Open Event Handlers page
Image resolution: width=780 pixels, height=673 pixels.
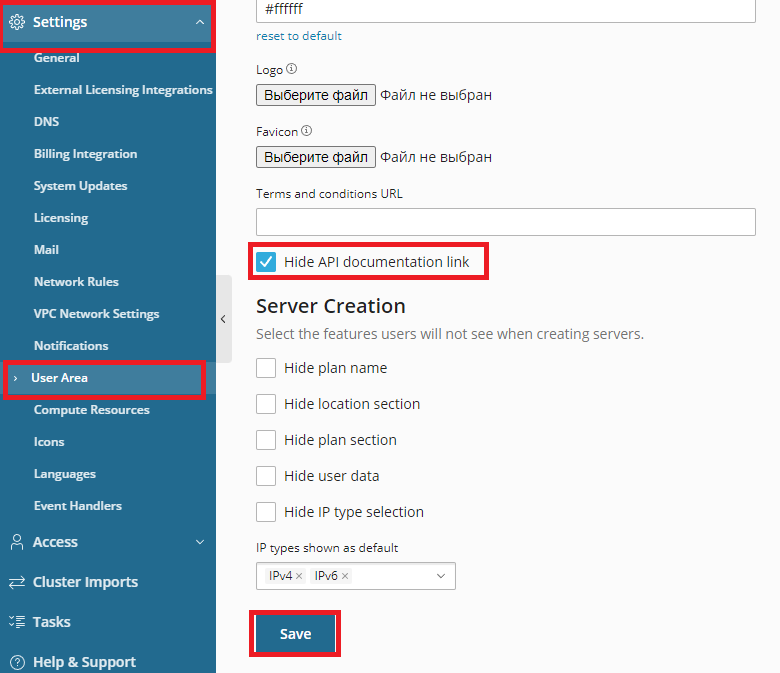[78, 506]
